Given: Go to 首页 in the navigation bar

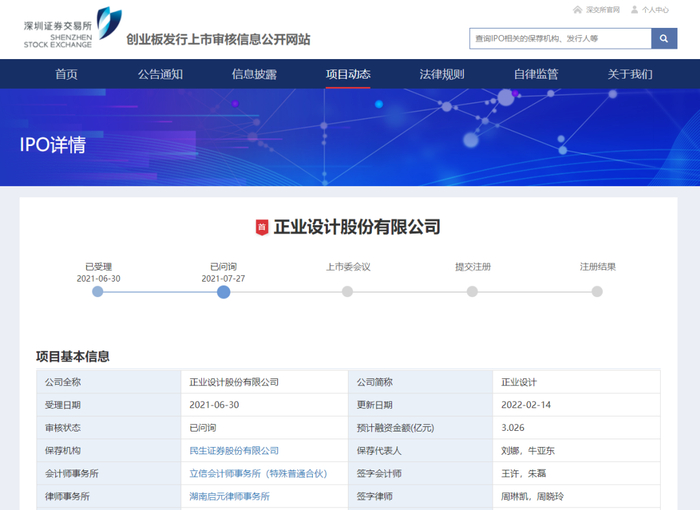Looking at the screenshot, I should [67, 74].
